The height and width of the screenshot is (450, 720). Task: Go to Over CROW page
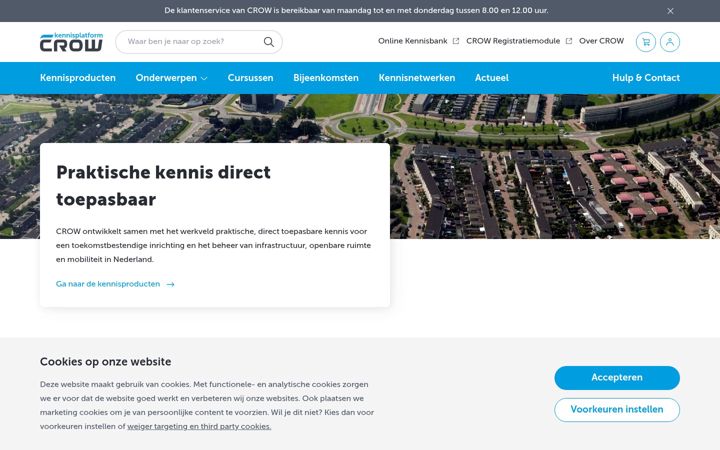click(x=601, y=41)
